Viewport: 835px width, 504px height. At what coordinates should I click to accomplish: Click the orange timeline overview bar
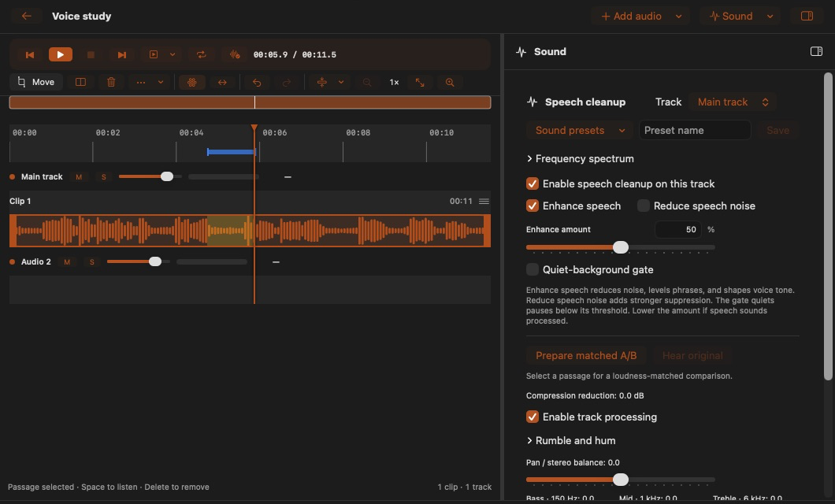pos(250,102)
